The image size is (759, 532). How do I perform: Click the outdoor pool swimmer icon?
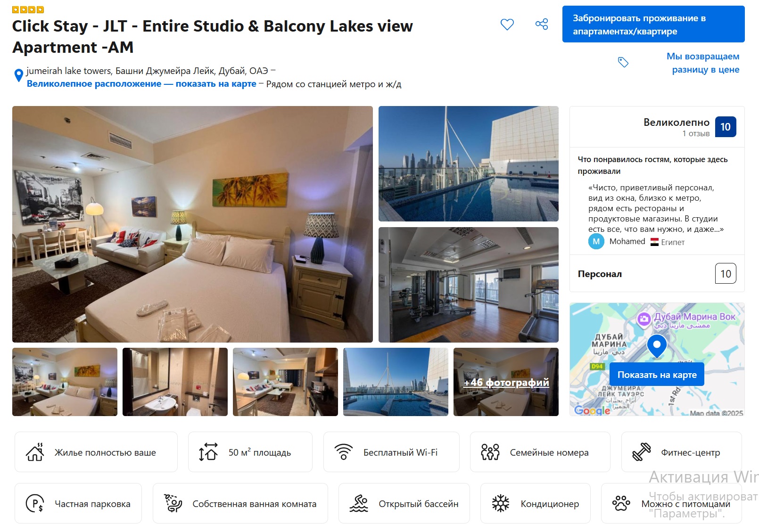359,503
